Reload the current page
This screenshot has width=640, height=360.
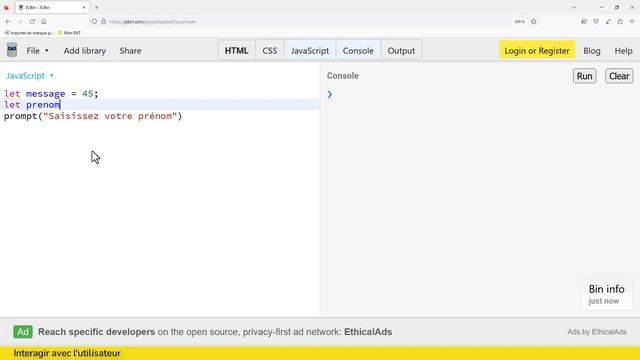tap(32, 22)
